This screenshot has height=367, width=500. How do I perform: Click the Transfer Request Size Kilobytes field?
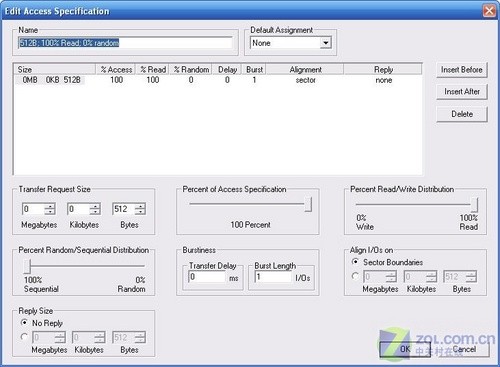[78, 209]
